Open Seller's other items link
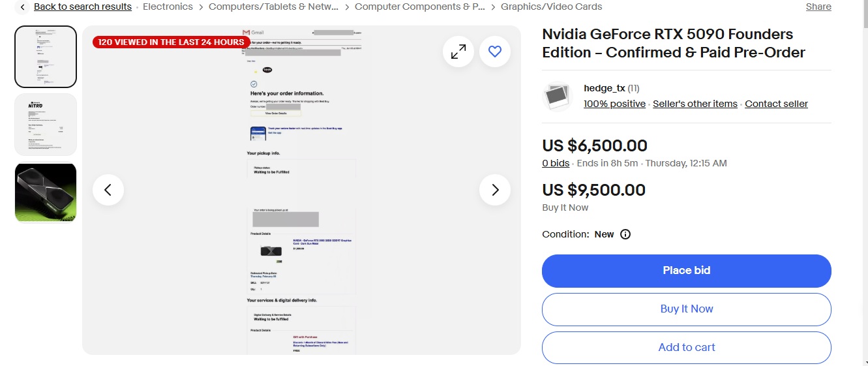 tap(695, 104)
